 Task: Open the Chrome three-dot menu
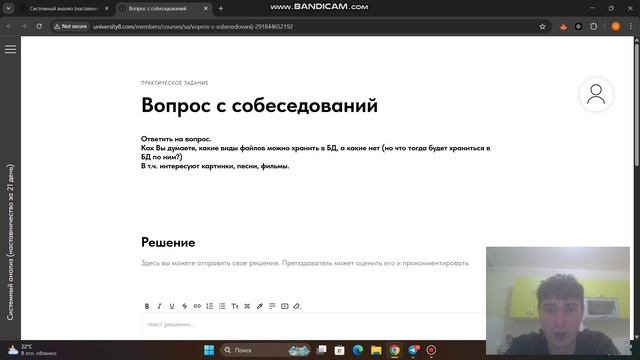click(631, 27)
